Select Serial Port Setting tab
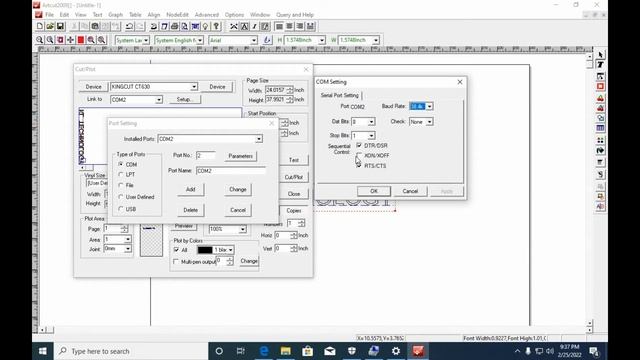The width and height of the screenshot is (640, 360). coord(340,95)
